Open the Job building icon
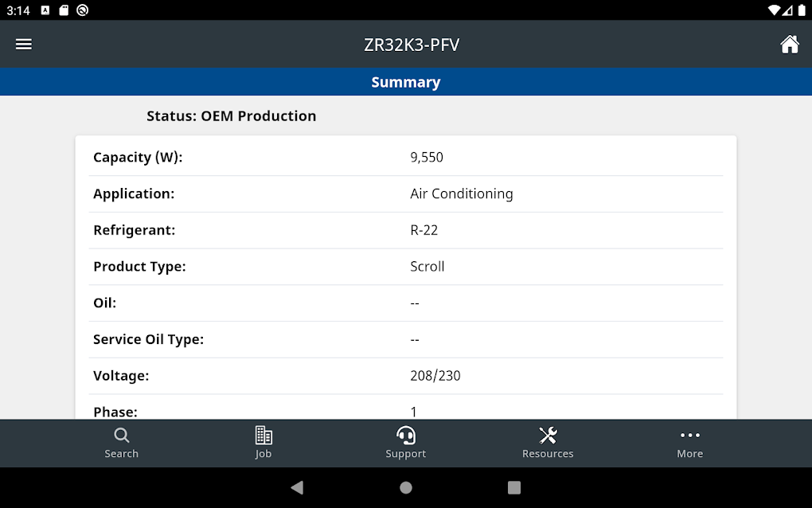The image size is (812, 508). [x=264, y=436]
